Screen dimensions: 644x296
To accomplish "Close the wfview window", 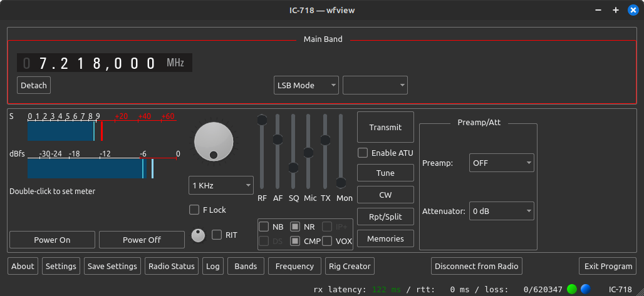I will (633, 10).
